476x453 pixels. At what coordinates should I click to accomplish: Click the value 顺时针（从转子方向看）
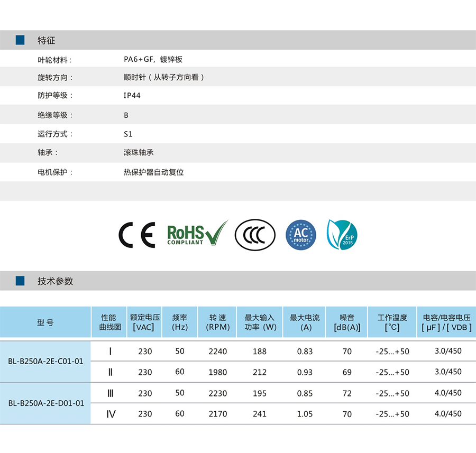[x=164, y=77]
